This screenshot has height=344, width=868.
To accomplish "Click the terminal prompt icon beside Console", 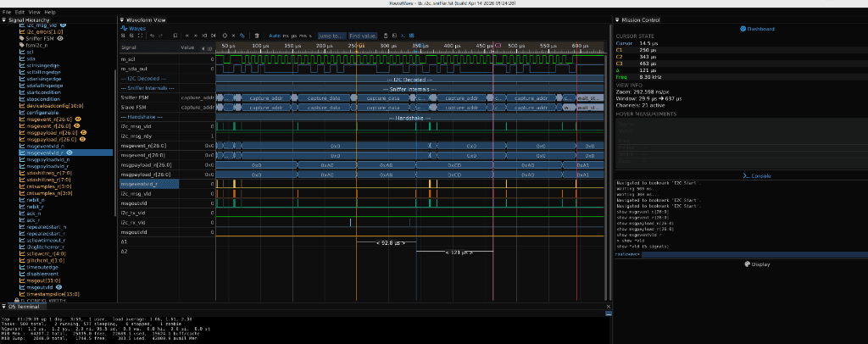I will pyautogui.click(x=746, y=176).
